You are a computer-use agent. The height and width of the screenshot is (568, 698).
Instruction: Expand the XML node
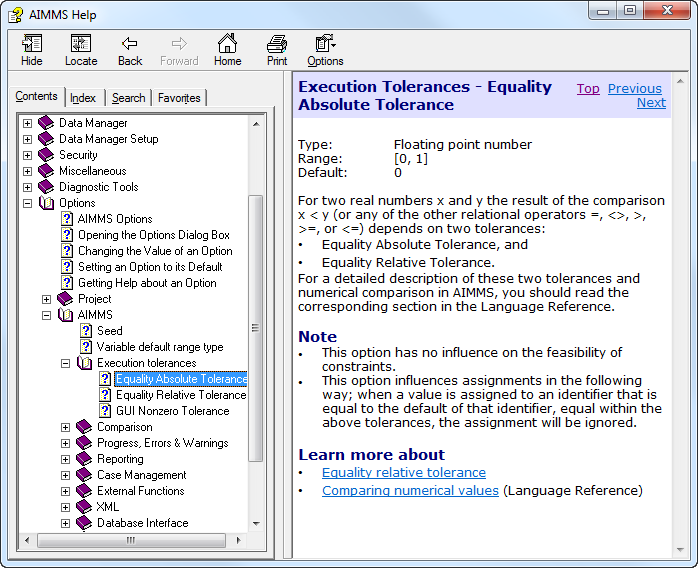tap(65, 507)
